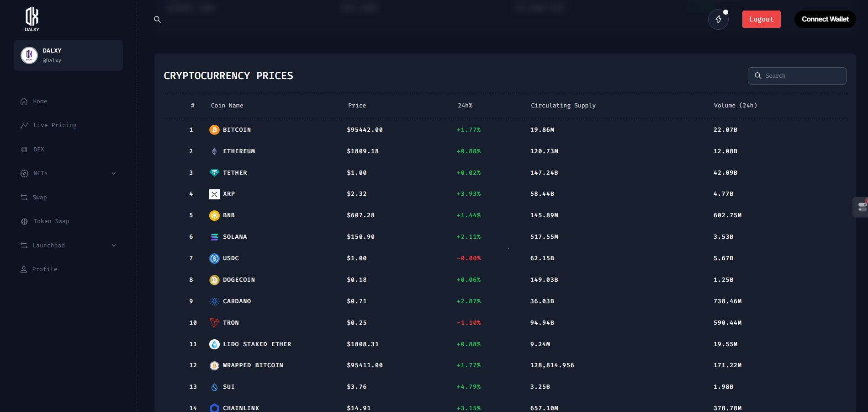Open Token Swap in the sidebar
Image resolution: width=868 pixels, height=412 pixels.
pyautogui.click(x=51, y=221)
